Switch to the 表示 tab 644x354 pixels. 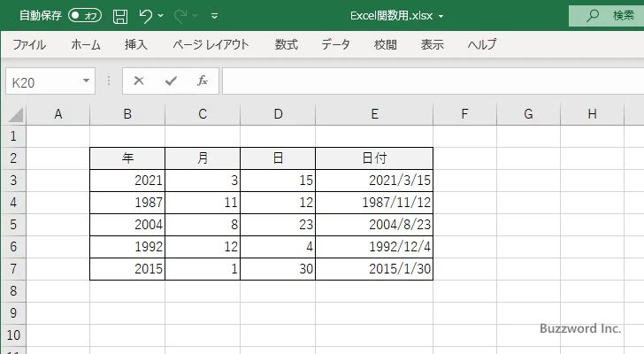(432, 44)
